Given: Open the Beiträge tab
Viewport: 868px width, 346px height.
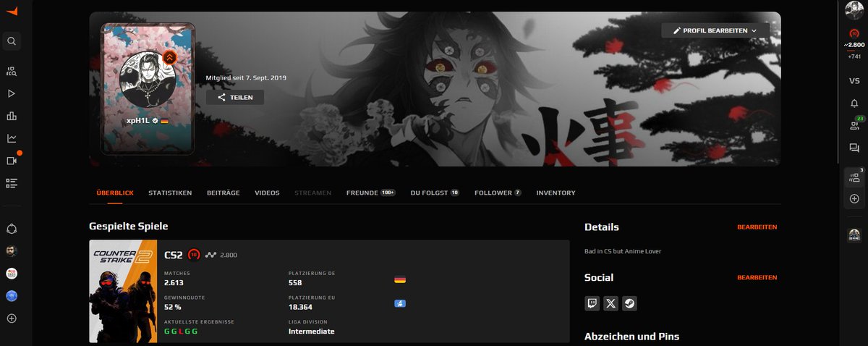Looking at the screenshot, I should point(224,193).
